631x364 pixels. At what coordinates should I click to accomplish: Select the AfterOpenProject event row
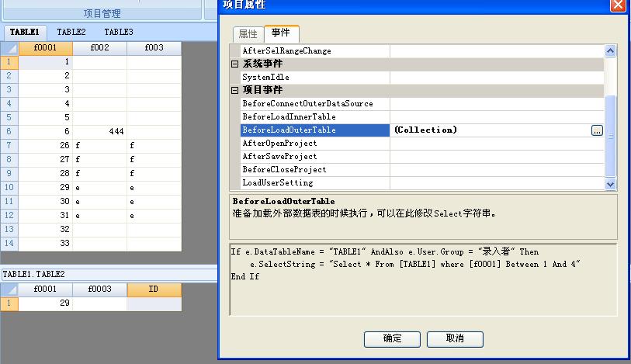(x=279, y=144)
